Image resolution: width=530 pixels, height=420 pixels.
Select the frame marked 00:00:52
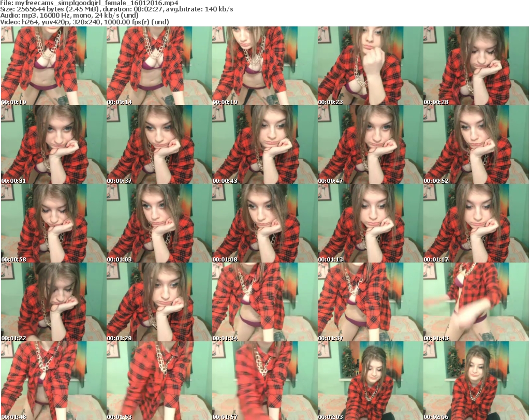[475, 145]
